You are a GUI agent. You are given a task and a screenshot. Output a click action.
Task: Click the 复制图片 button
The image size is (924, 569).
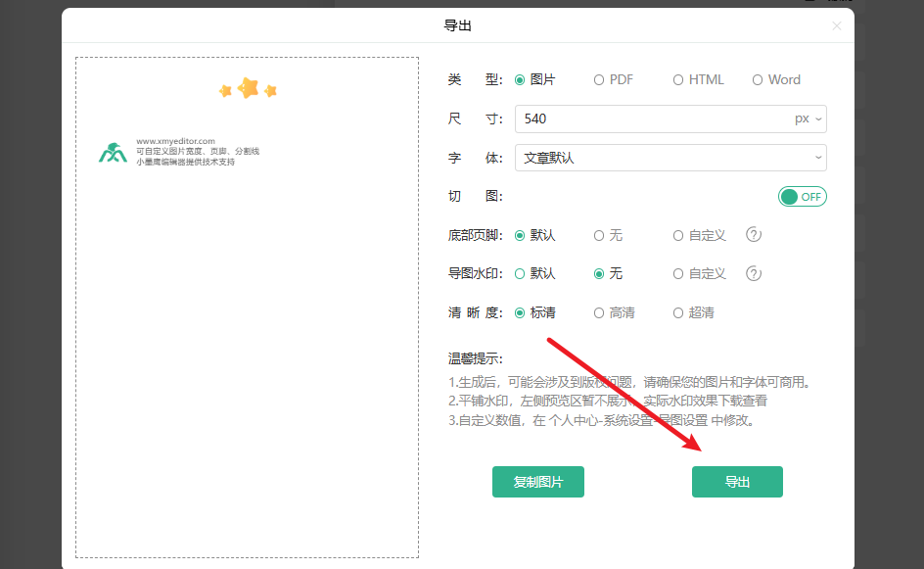(538, 482)
